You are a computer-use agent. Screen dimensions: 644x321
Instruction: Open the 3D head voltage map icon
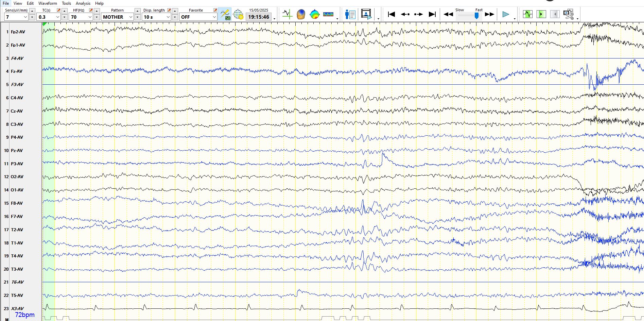[301, 15]
